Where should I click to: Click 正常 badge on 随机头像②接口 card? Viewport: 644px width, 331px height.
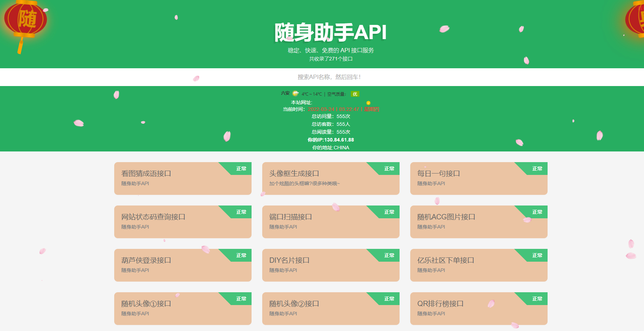pyautogui.click(x=389, y=299)
